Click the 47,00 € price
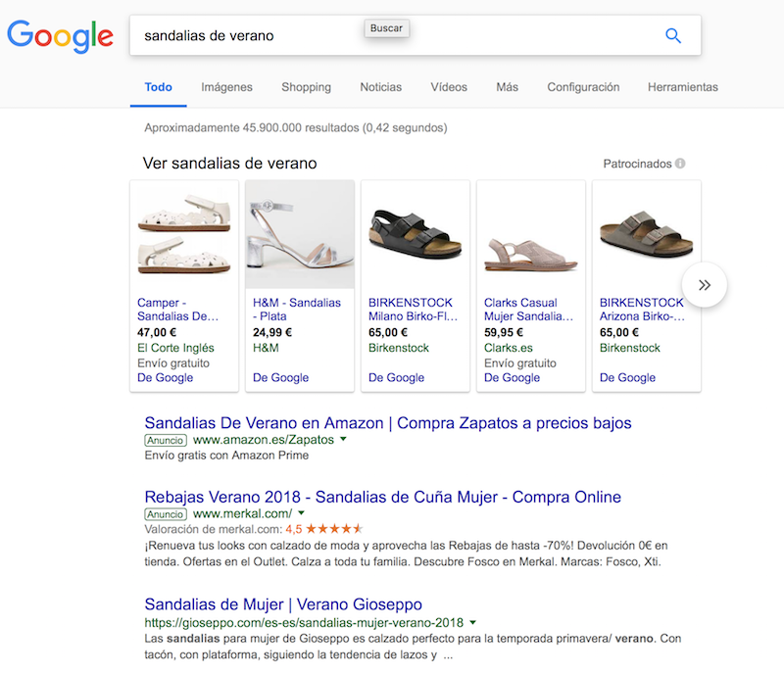The height and width of the screenshot is (674, 784). (x=157, y=332)
